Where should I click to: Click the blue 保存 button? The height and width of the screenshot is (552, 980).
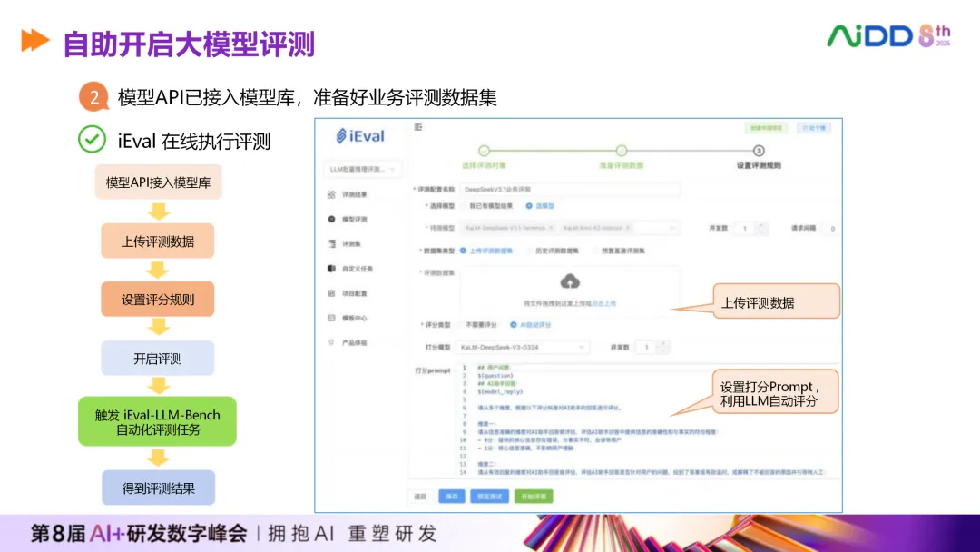click(x=452, y=497)
